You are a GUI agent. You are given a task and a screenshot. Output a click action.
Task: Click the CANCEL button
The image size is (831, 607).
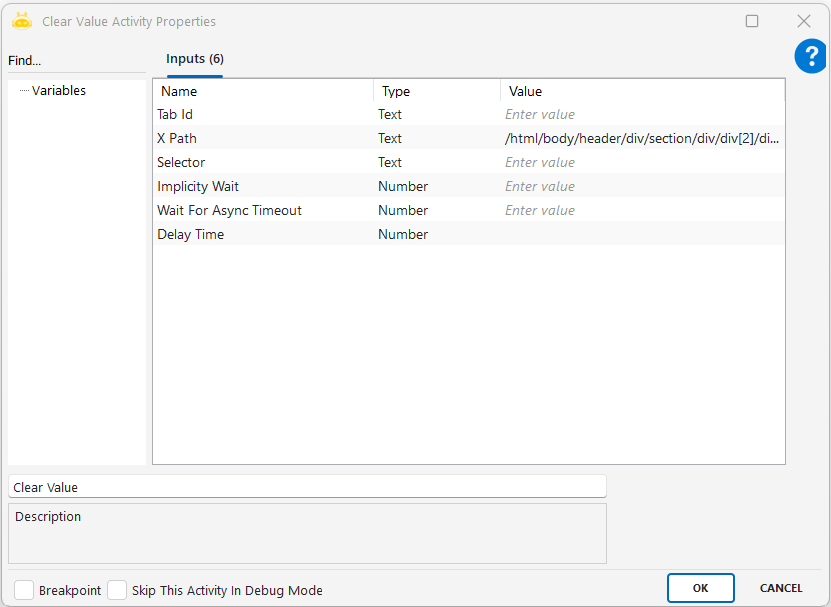pyautogui.click(x=781, y=588)
